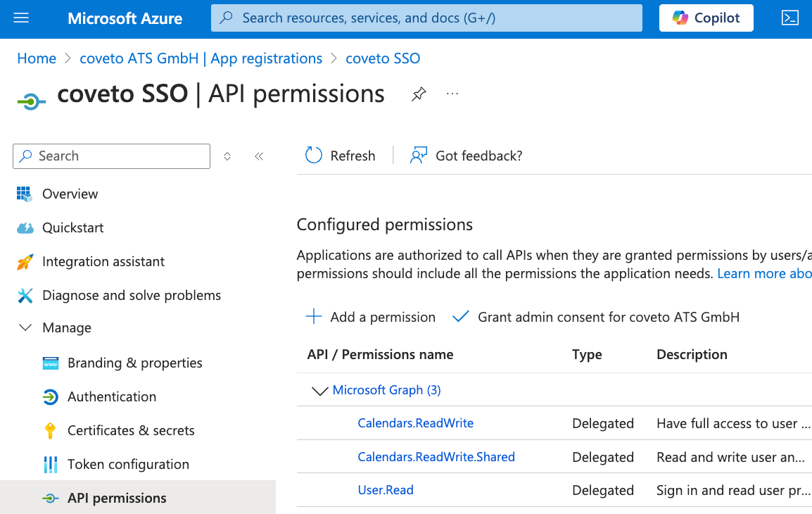This screenshot has height=514, width=812.
Task: Click the Type column header
Action: click(587, 354)
